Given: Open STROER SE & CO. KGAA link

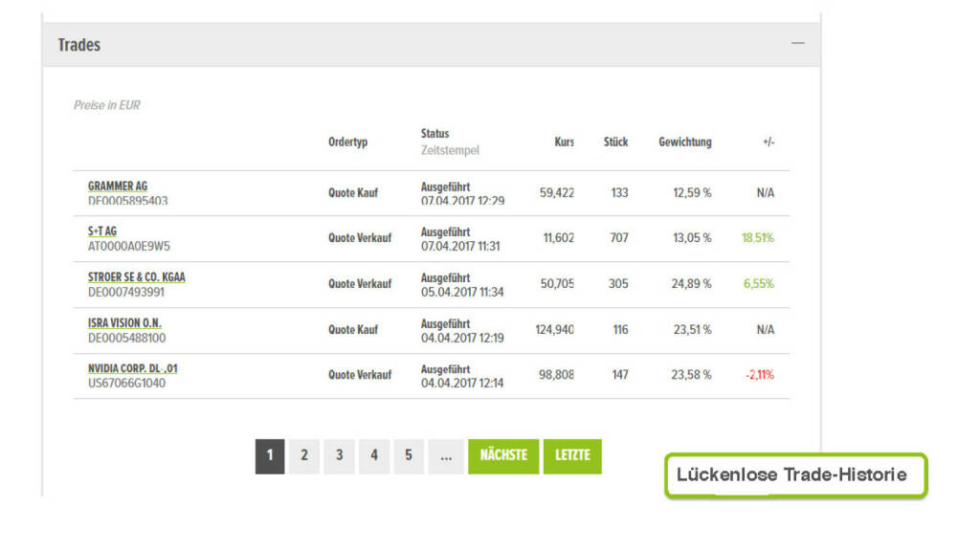Looking at the screenshot, I should tap(137, 277).
